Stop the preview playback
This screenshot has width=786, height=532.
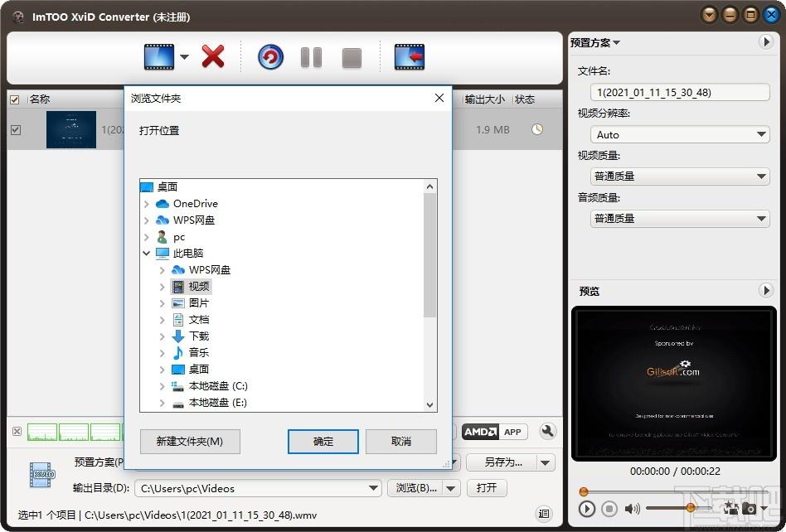click(x=609, y=509)
